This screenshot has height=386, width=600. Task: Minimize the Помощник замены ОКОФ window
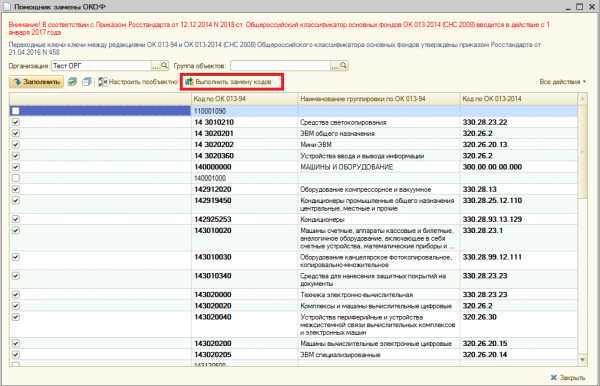coord(569,7)
